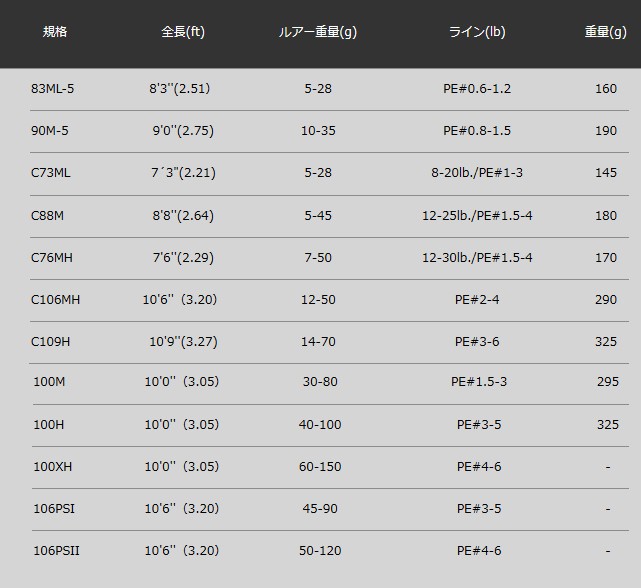Click the 規格 column header
Screen dimensions: 641x588
click(55, 31)
